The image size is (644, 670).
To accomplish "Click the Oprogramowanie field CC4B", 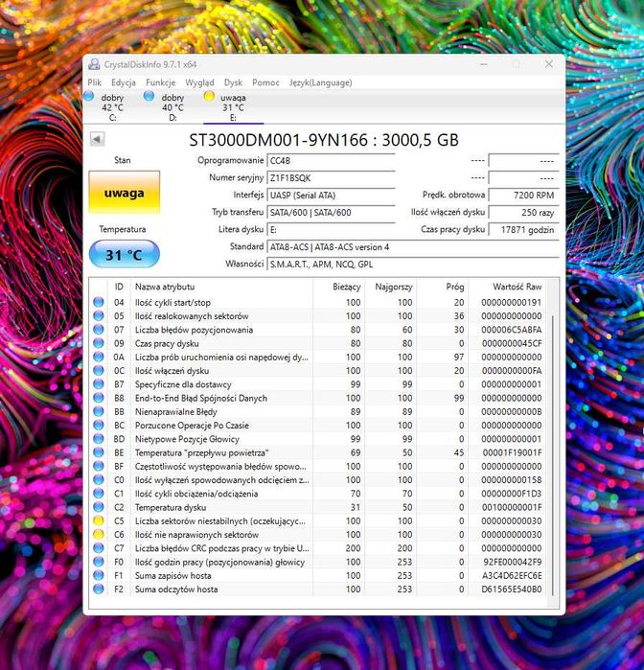I will 331,161.
